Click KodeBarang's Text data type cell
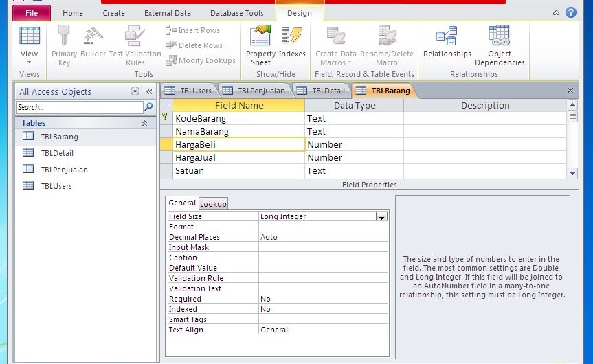The height and width of the screenshot is (364, 593). tap(354, 118)
